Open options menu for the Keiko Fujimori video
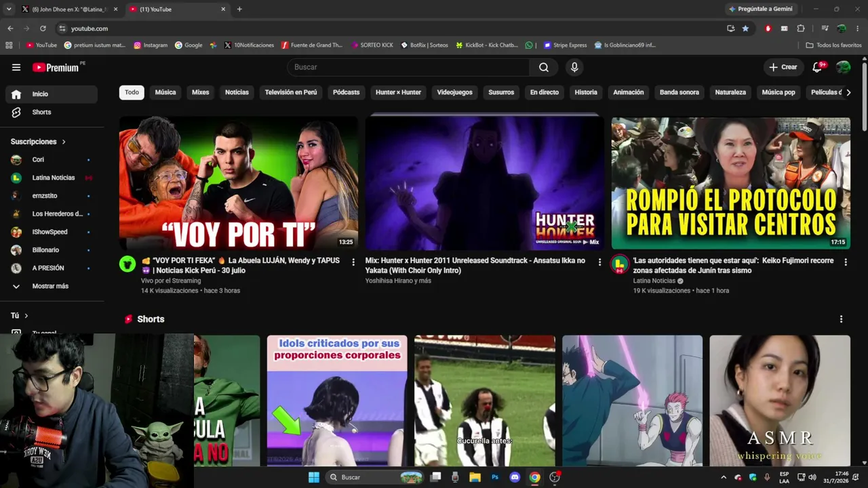The width and height of the screenshot is (868, 488). 846,262
